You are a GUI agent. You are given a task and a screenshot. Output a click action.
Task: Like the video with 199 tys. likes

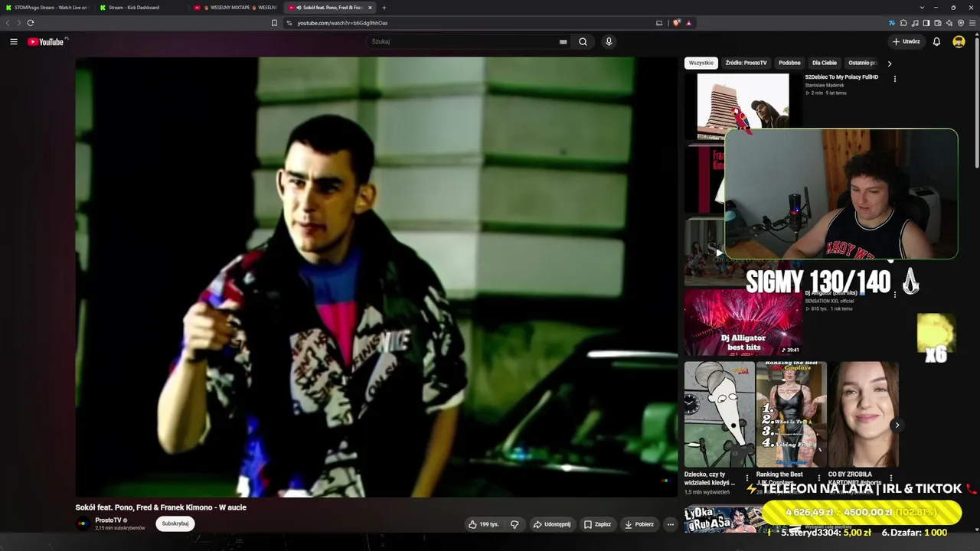pos(484,524)
